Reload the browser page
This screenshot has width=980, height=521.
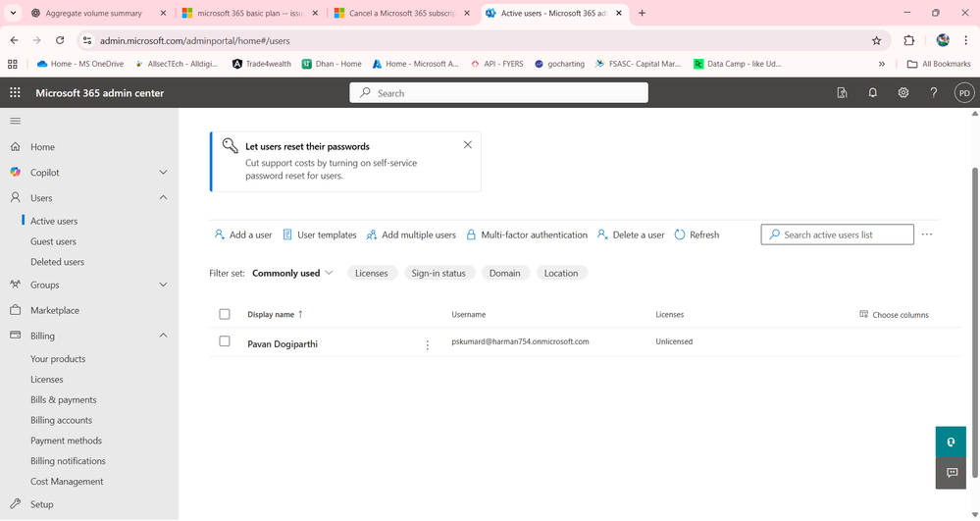point(60,40)
